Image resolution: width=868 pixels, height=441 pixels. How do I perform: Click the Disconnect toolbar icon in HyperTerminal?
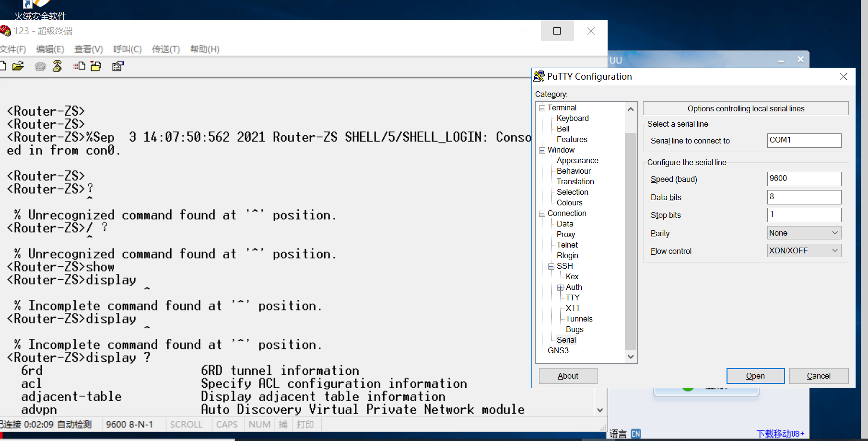point(57,66)
